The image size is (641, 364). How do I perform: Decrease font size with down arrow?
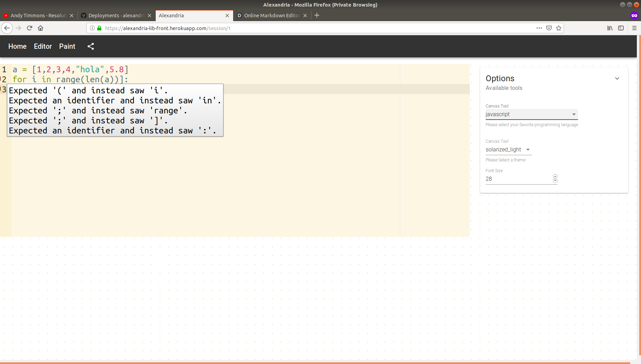coord(555,181)
